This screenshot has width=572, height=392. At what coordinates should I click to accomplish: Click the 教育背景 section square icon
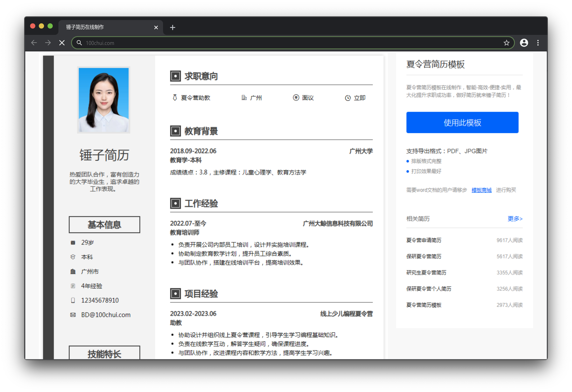(x=175, y=131)
